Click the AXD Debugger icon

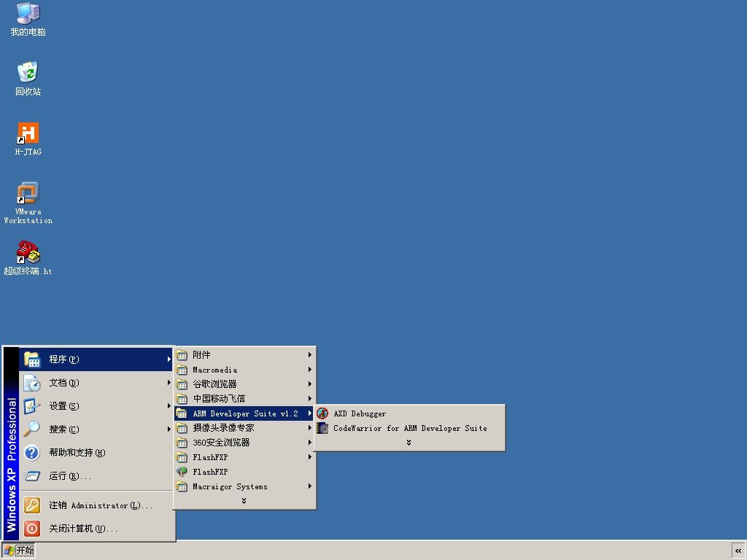322,413
